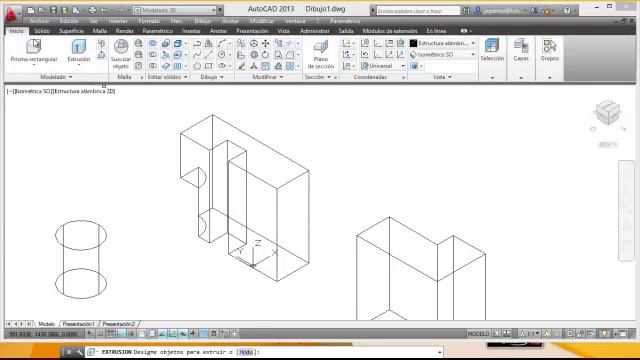640x360 pixels.
Task: Toggle Object Snap Tracking in status bar
Action: (x=162, y=334)
